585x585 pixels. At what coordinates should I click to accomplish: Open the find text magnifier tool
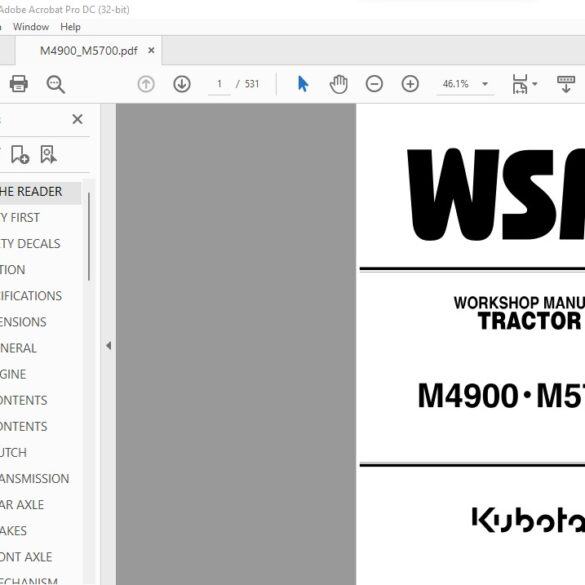click(x=56, y=84)
